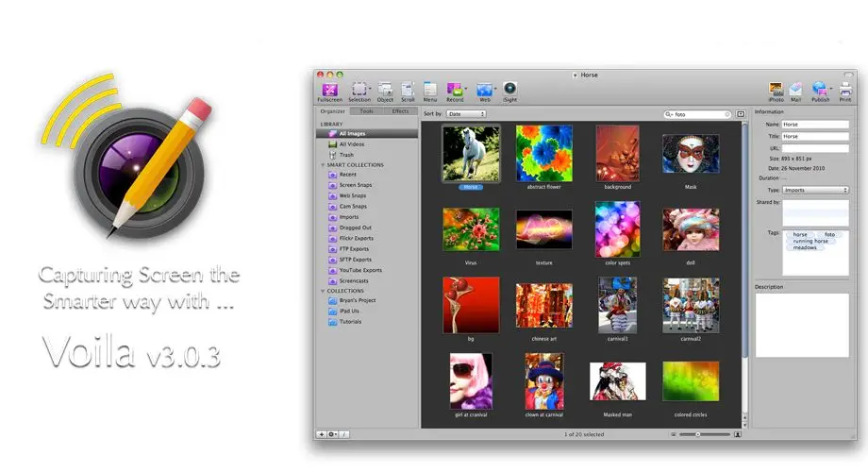
Task: Open Web tool dropdown arrow
Action: coord(495,89)
